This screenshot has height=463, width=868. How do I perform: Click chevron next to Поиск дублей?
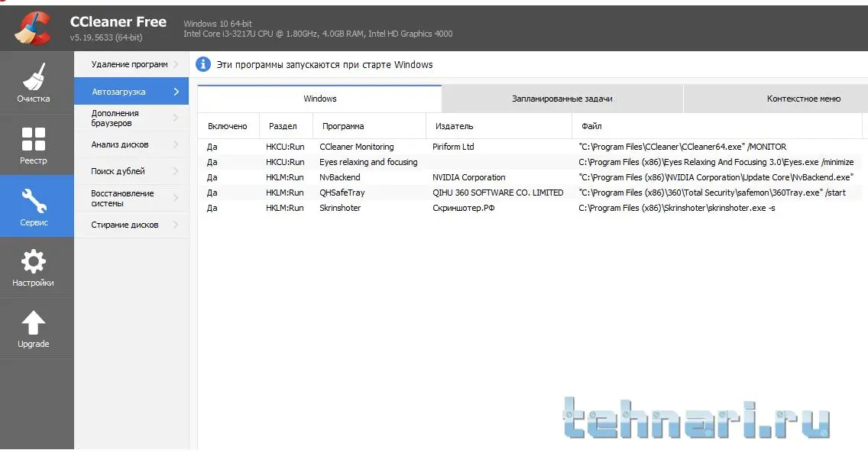point(176,171)
